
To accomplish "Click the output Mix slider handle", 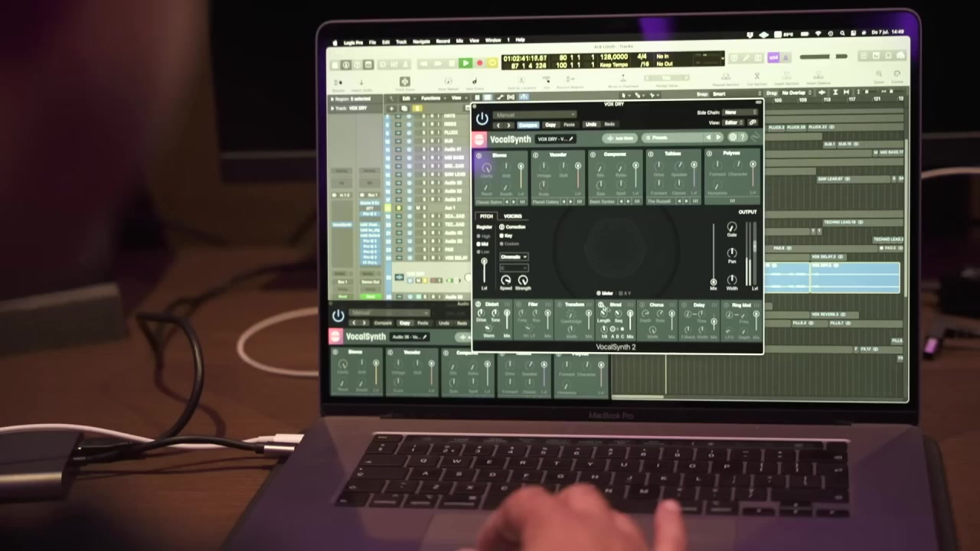I will click(714, 282).
